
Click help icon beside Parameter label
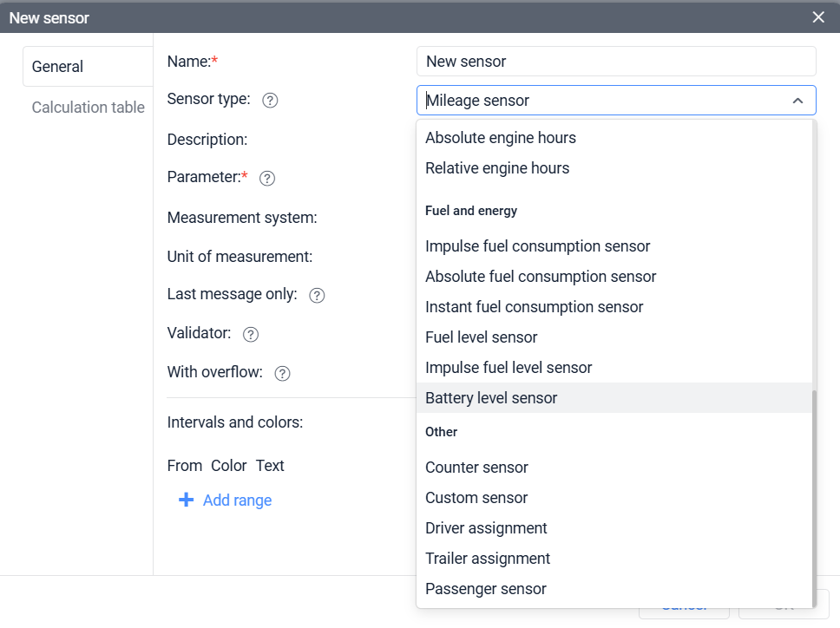coord(267,178)
